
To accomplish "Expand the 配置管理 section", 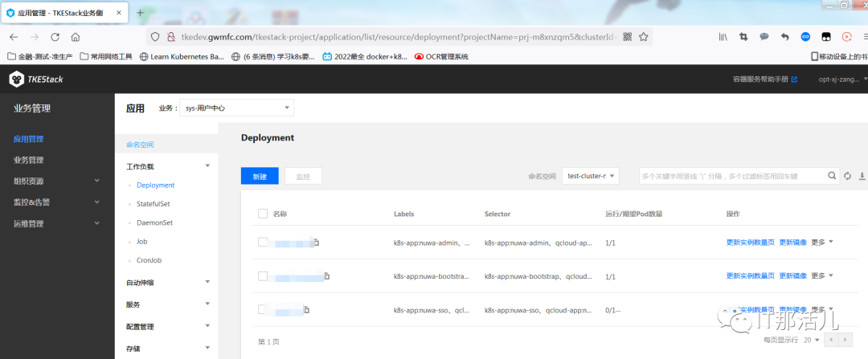I will pyautogui.click(x=207, y=326).
